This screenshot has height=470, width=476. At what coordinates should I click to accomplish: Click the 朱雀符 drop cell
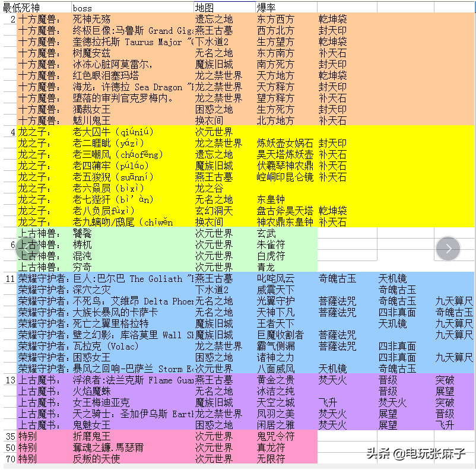point(271,244)
